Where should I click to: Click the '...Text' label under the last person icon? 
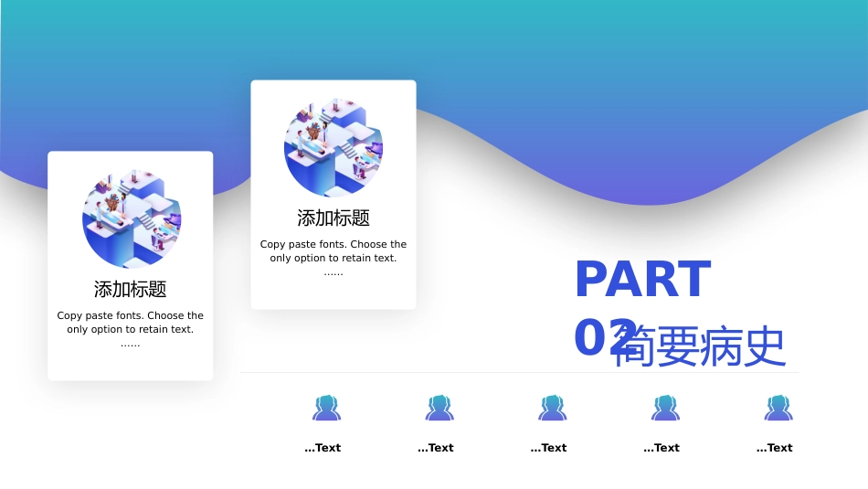coord(775,448)
